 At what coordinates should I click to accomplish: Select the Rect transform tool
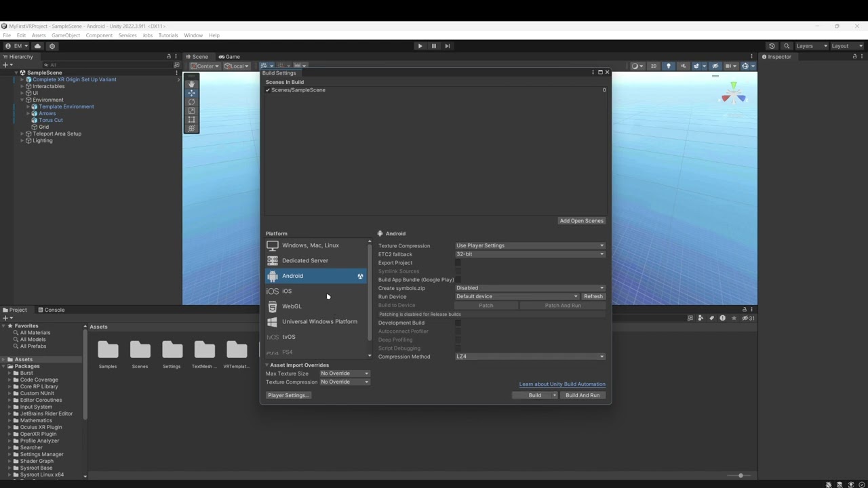pyautogui.click(x=191, y=119)
